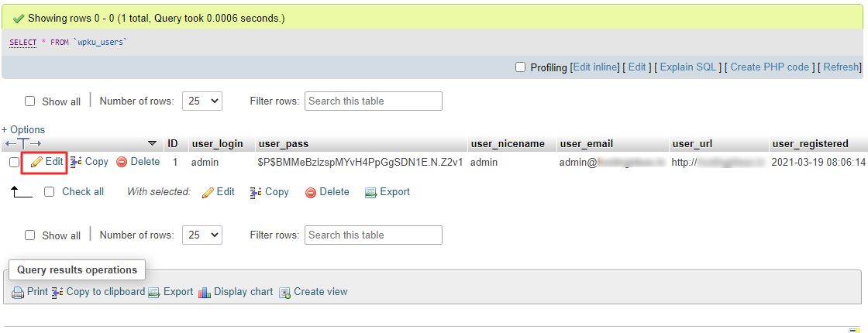Sort by the user_login column header

[218, 144]
